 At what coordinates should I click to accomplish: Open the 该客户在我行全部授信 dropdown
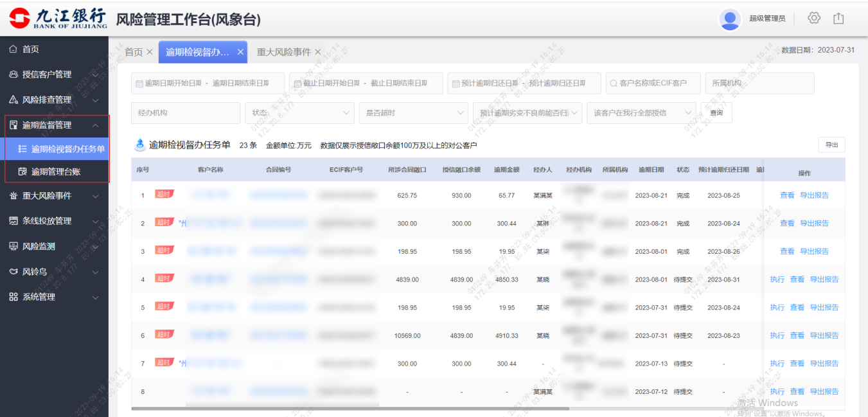click(641, 113)
